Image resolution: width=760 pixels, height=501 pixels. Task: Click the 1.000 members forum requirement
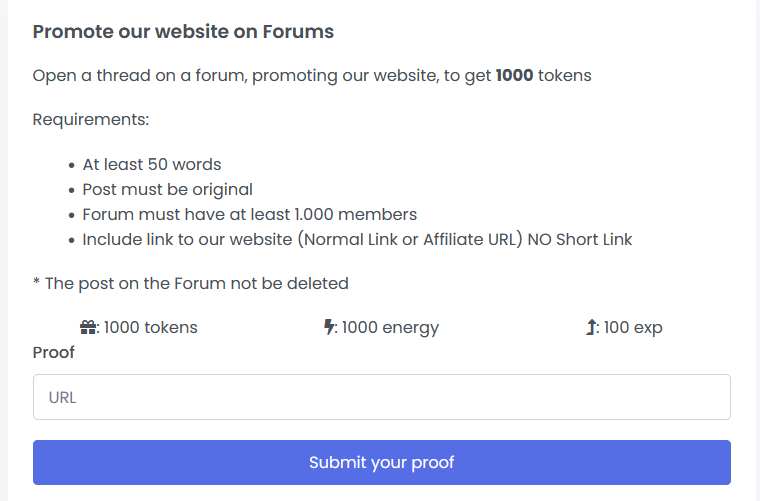coord(250,214)
